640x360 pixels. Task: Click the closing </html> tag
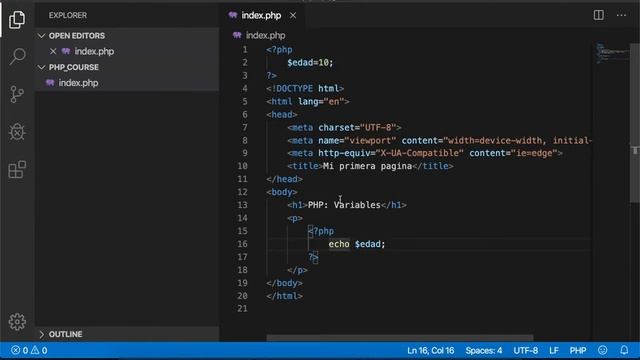(284, 296)
